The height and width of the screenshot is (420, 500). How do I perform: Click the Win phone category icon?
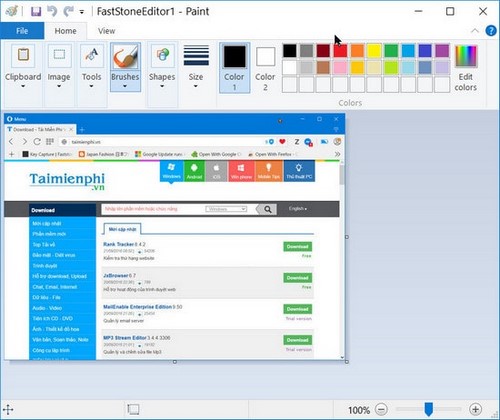pos(241,171)
